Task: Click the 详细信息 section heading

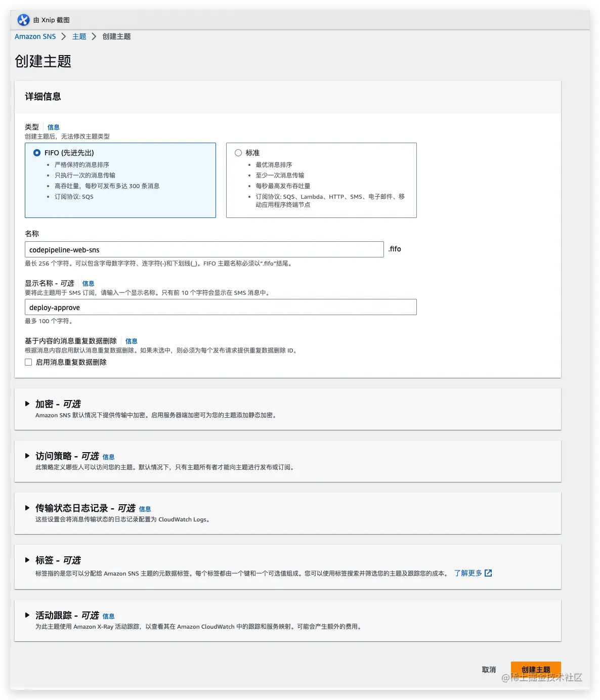Action: (43, 97)
